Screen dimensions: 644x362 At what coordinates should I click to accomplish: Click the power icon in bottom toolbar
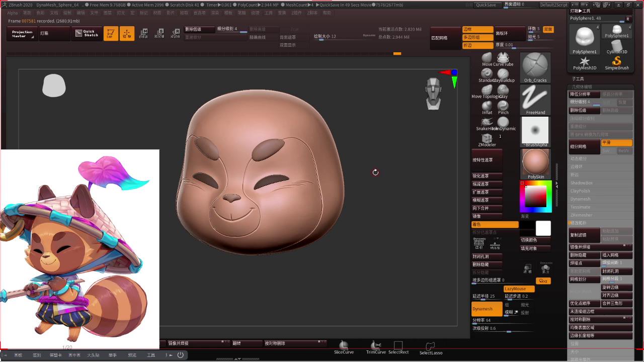(180, 355)
